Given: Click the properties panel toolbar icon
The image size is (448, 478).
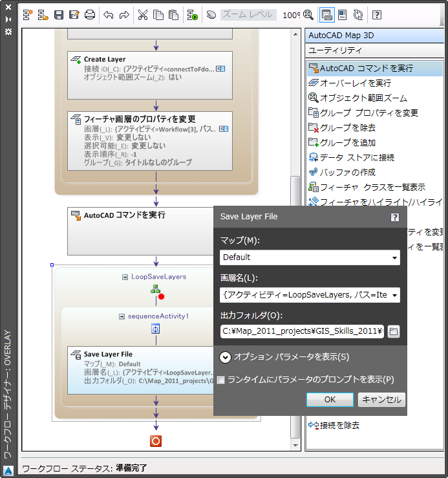Looking at the screenshot, I should pyautogui.click(x=343, y=15).
